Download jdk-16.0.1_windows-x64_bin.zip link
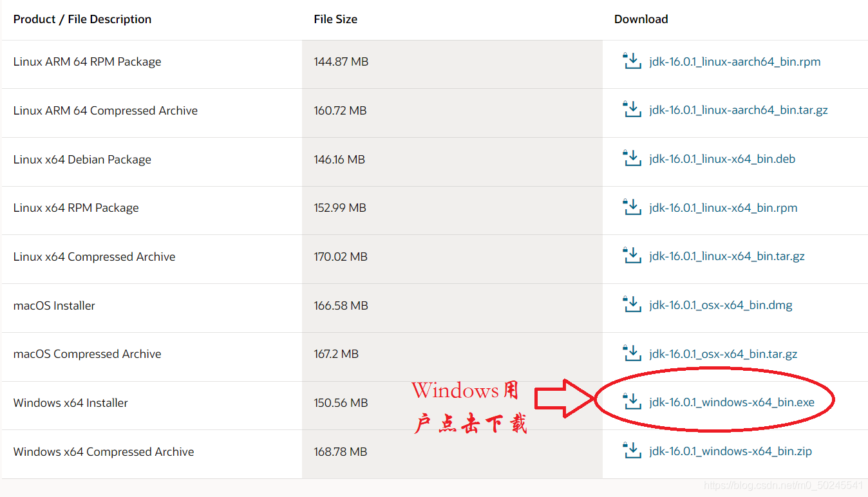868x497 pixels. point(731,451)
